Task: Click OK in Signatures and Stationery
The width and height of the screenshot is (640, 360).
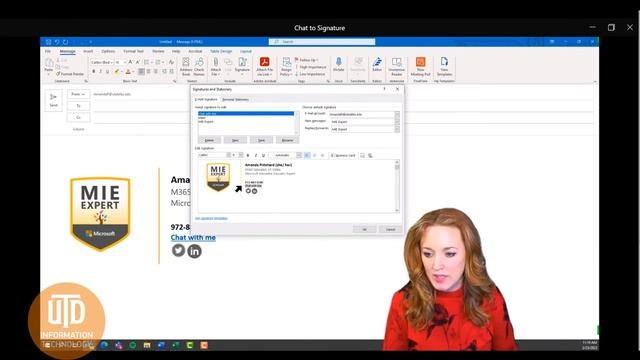Action: coord(364,229)
